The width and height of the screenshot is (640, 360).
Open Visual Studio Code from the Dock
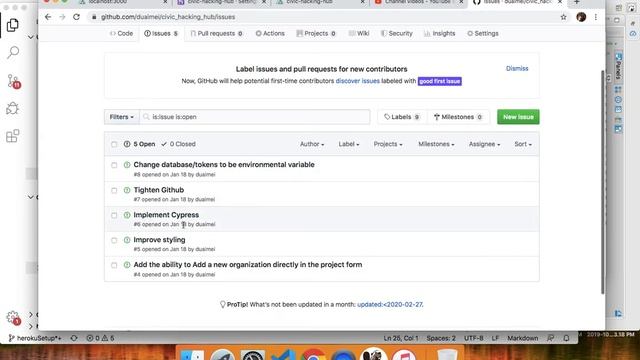pos(283,356)
